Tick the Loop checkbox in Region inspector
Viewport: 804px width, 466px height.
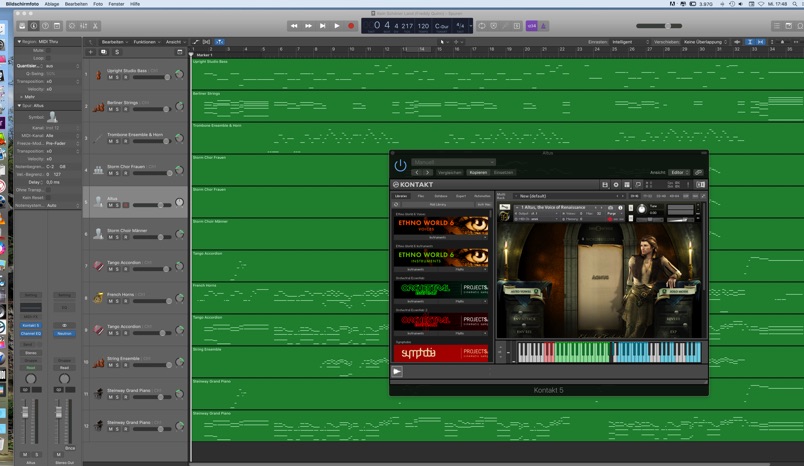[48, 58]
